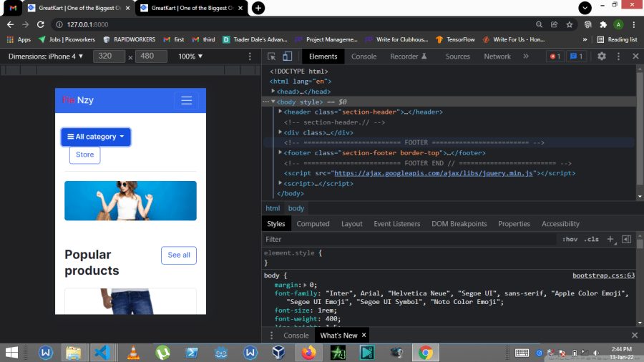
Task: Click the width 320 input field
Action: coord(109,57)
